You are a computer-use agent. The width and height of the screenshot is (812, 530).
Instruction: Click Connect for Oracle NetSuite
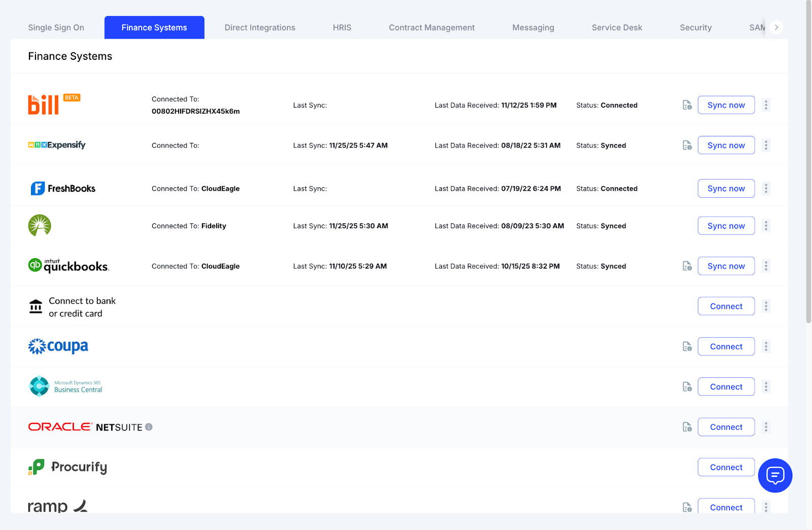726,427
